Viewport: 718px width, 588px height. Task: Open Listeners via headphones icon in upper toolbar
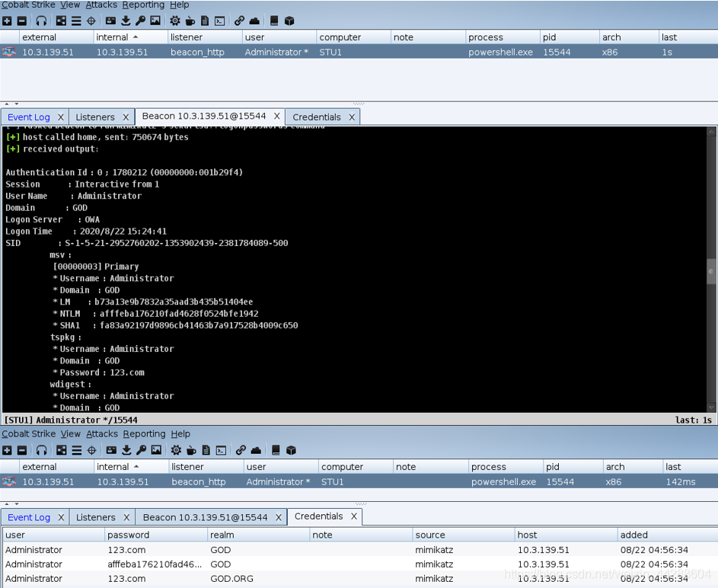tap(41, 21)
